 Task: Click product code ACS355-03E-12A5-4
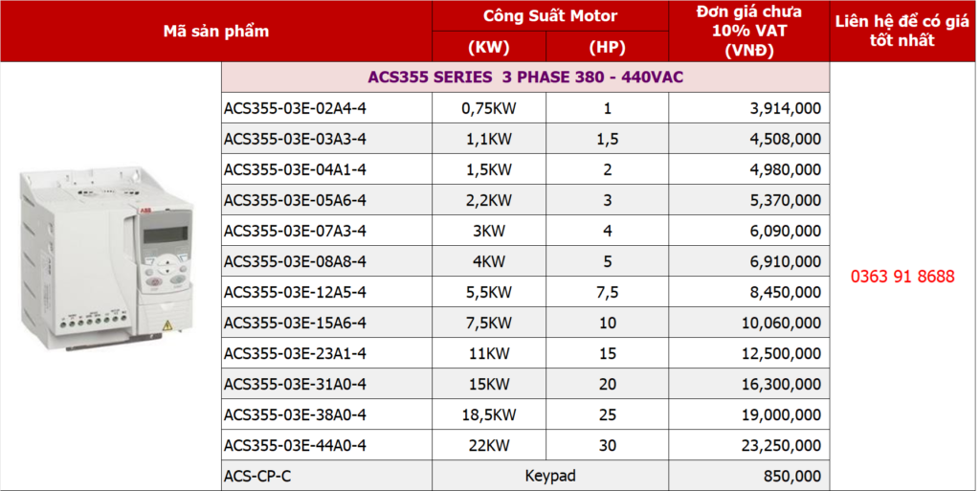[x=295, y=292]
